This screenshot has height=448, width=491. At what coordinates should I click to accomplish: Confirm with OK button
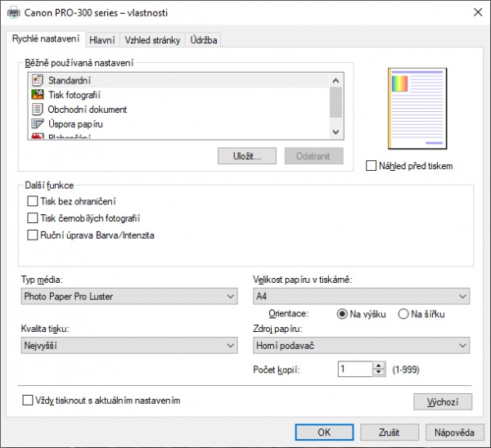[x=324, y=432]
